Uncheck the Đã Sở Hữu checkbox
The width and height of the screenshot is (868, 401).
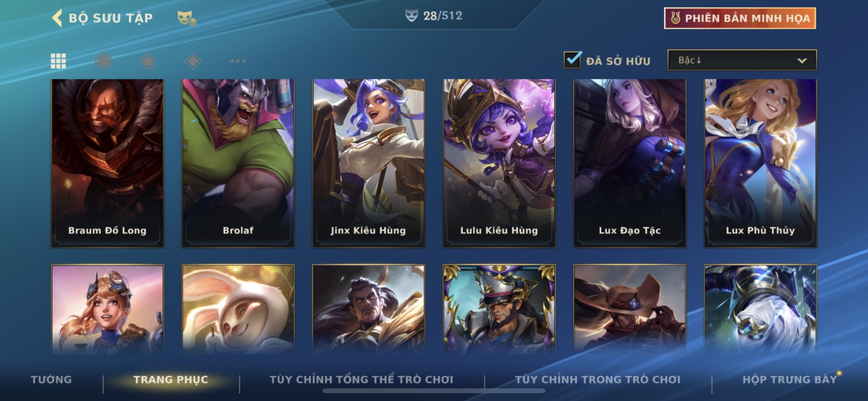(573, 60)
